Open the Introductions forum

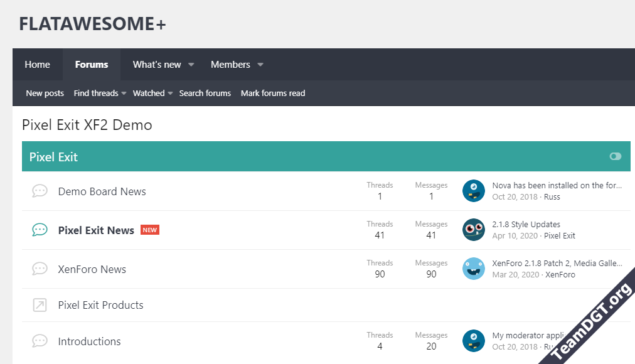(x=90, y=341)
